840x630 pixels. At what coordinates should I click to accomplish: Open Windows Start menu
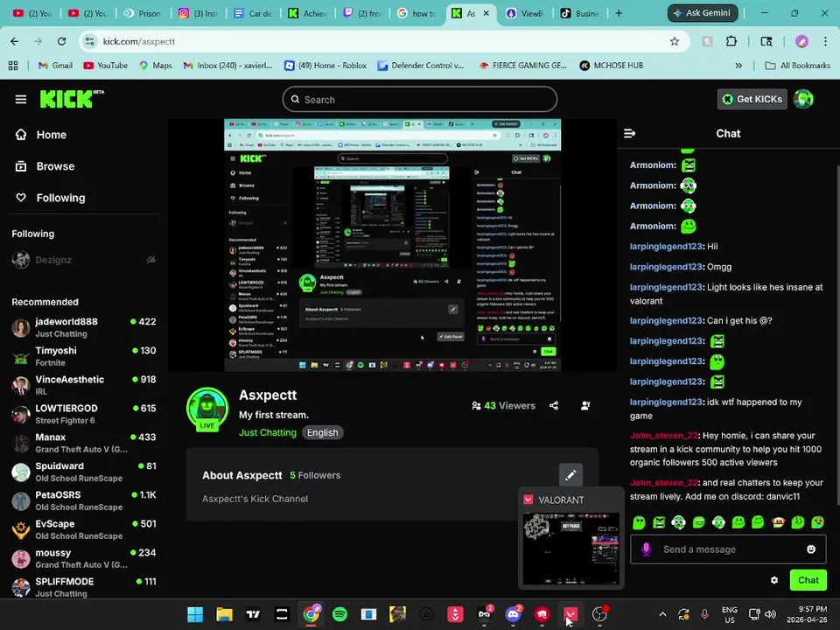tap(195, 614)
